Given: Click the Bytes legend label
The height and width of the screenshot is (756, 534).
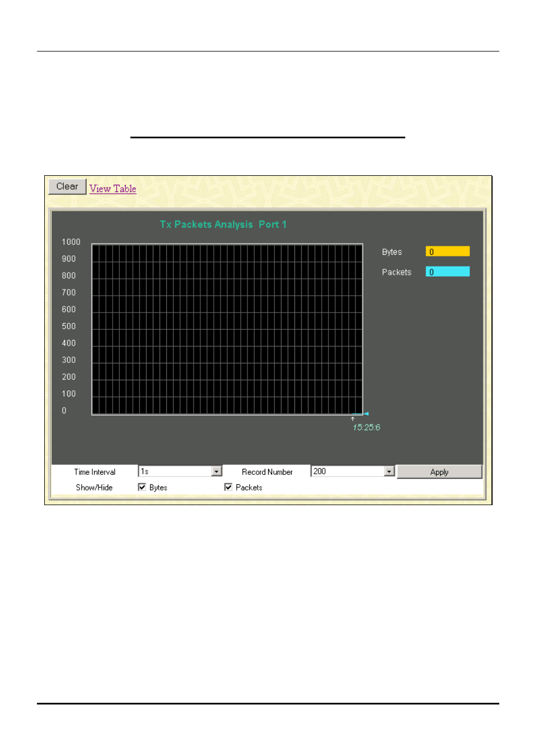Looking at the screenshot, I should pos(392,252).
